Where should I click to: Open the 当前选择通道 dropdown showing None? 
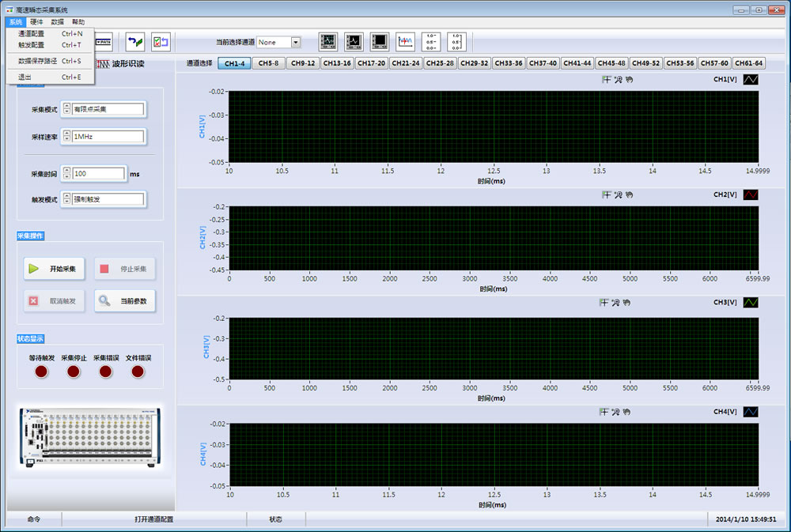click(296, 42)
